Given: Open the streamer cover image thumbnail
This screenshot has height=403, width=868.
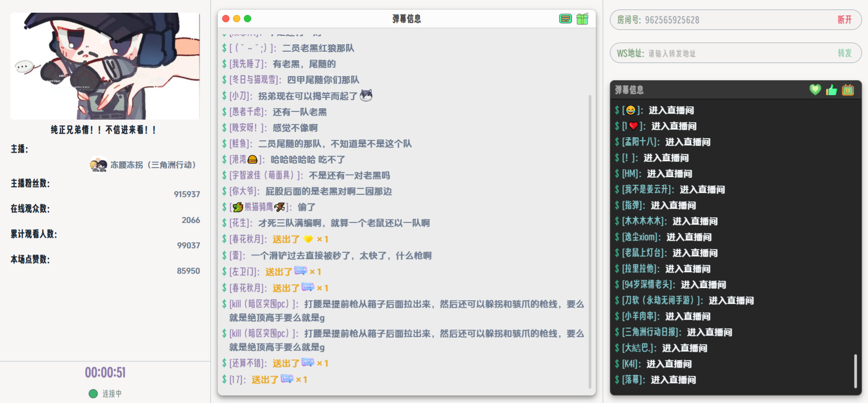Looking at the screenshot, I should coord(105,66).
